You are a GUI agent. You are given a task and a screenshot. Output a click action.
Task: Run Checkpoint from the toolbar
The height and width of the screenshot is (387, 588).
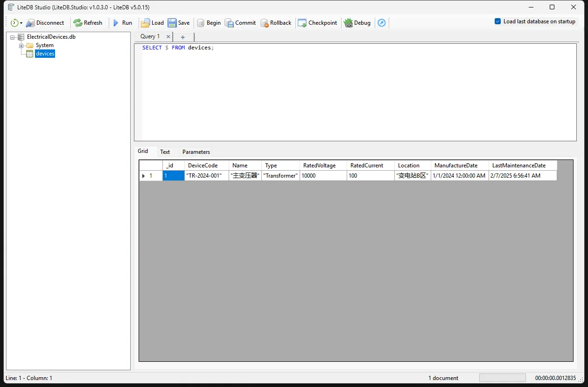tap(302, 23)
